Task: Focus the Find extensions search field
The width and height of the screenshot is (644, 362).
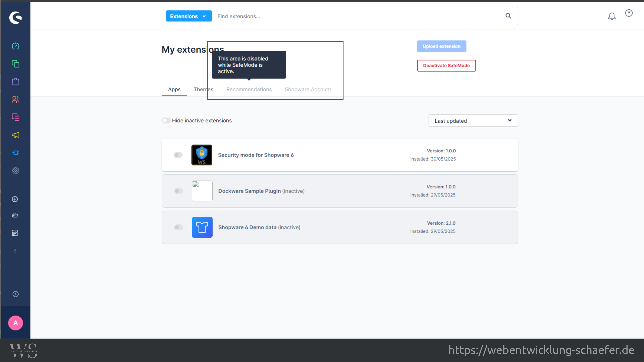Action: (x=358, y=16)
